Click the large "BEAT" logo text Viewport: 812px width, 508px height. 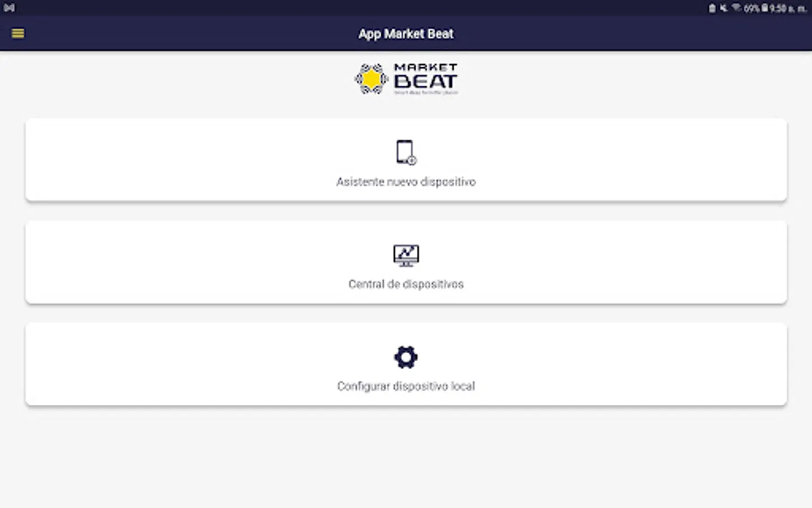coord(426,81)
